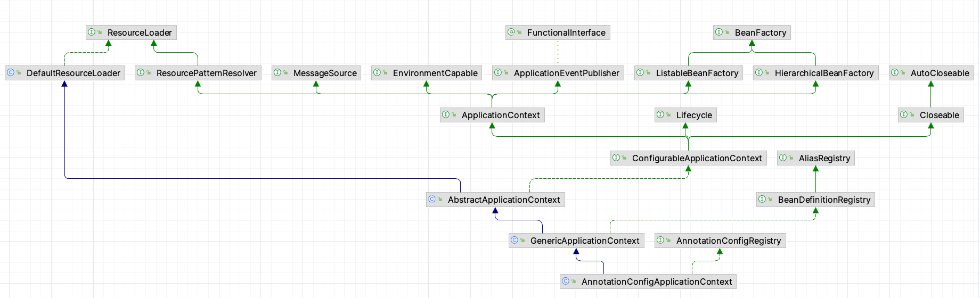Select the ApplicationEventPublisher node
The width and height of the screenshot is (980, 298).
click(x=566, y=73)
